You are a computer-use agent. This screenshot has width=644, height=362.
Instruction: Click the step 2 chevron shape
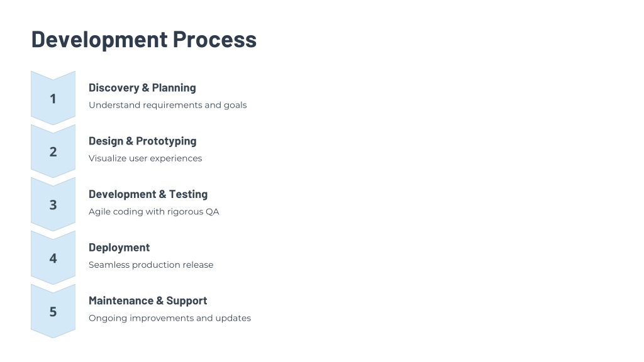point(53,151)
